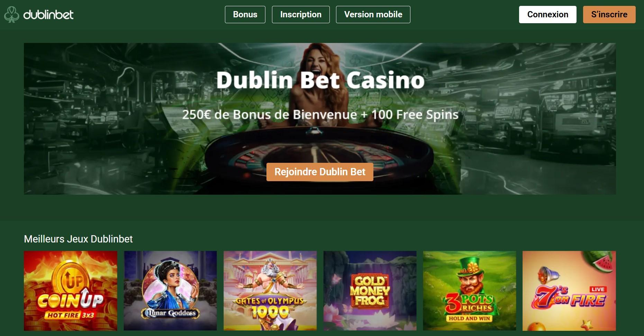Viewport: 644px width, 336px height.
Task: Select the Gates of Olympus 1000 game
Action: click(x=270, y=291)
